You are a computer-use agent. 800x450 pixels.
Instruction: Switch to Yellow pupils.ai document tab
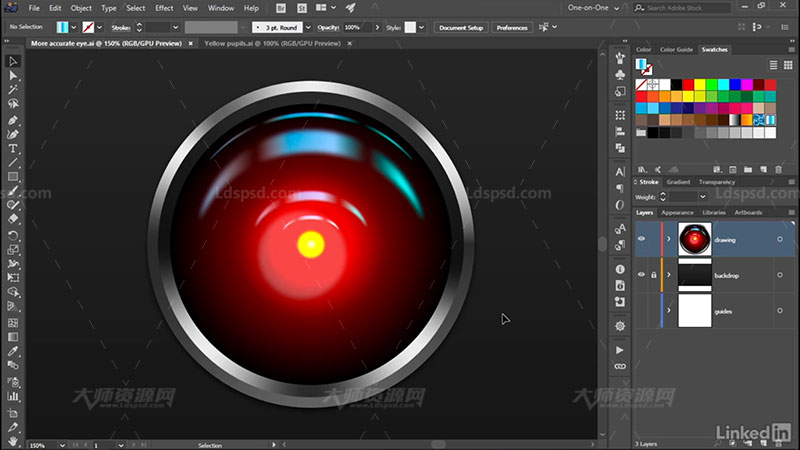coord(272,43)
